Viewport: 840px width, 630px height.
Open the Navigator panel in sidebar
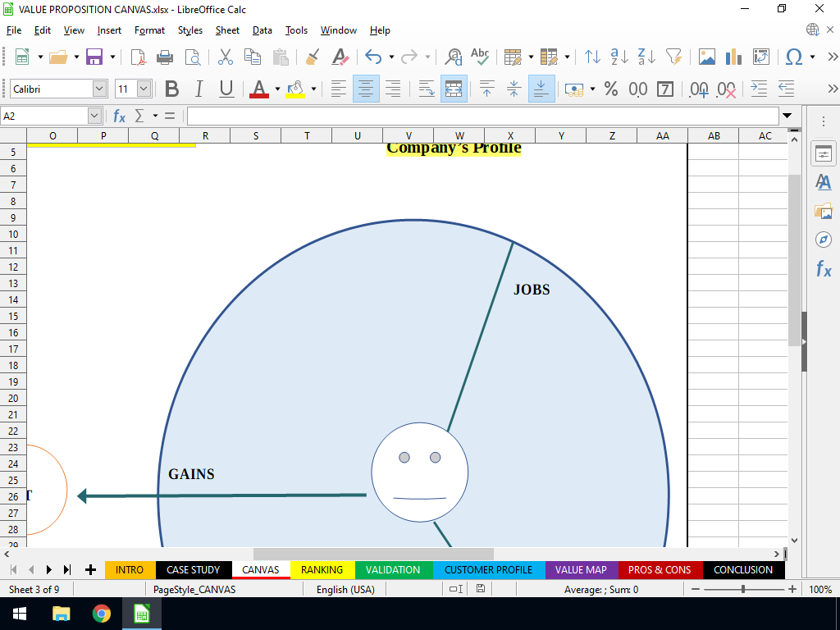click(x=823, y=239)
